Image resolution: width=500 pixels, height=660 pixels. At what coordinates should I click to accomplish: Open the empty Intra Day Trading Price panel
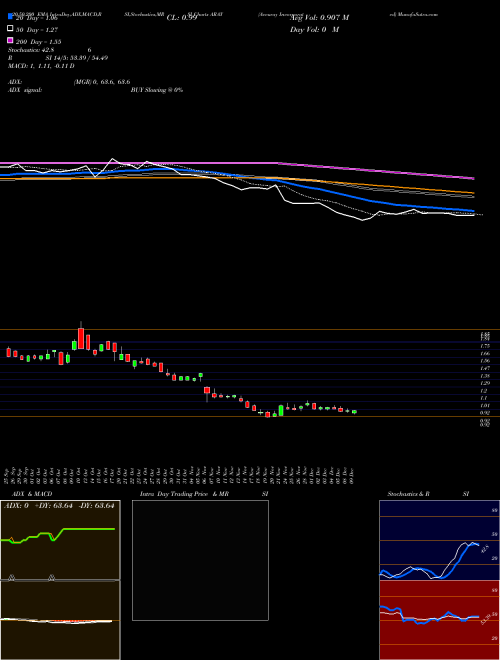pyautogui.click(x=200, y=560)
